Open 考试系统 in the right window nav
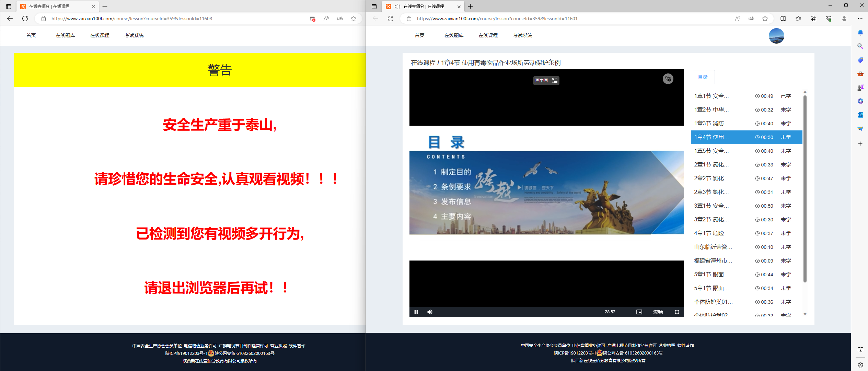 522,35
